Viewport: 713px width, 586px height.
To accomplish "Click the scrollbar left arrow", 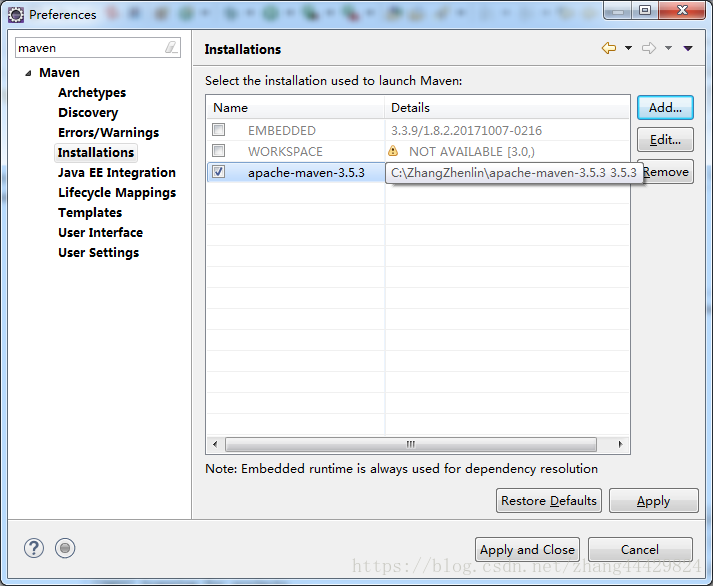I will pos(215,444).
